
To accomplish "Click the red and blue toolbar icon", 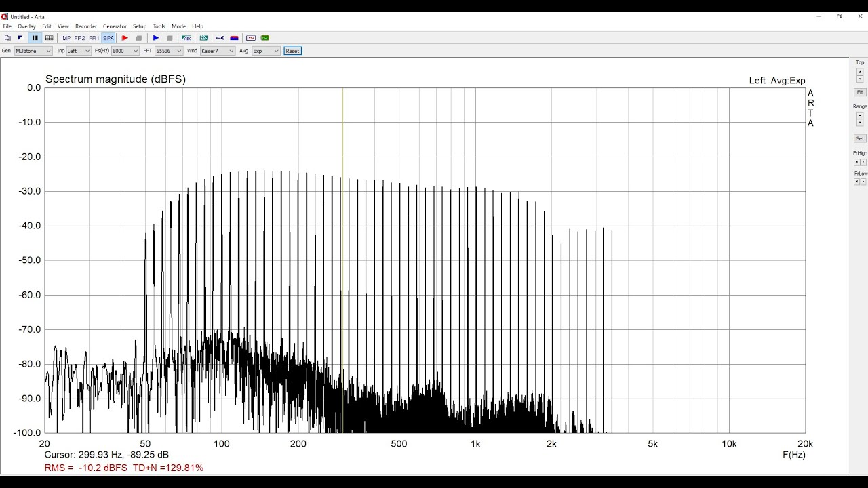I will pos(234,38).
